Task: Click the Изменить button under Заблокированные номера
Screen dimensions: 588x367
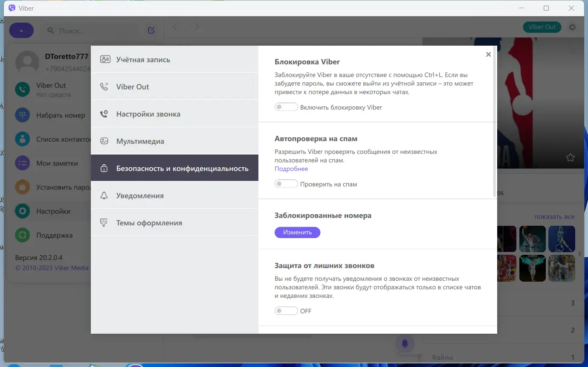Action: click(x=297, y=232)
